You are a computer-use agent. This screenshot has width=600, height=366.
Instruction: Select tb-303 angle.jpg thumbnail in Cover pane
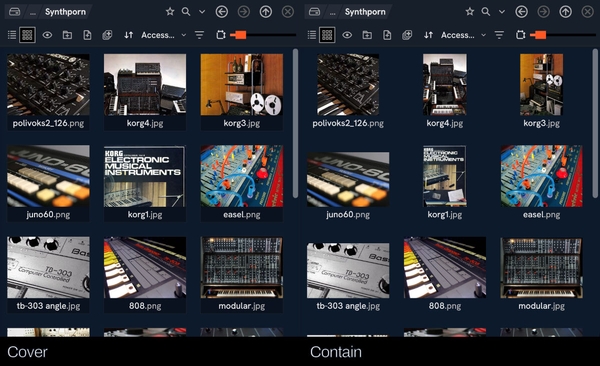(x=48, y=267)
